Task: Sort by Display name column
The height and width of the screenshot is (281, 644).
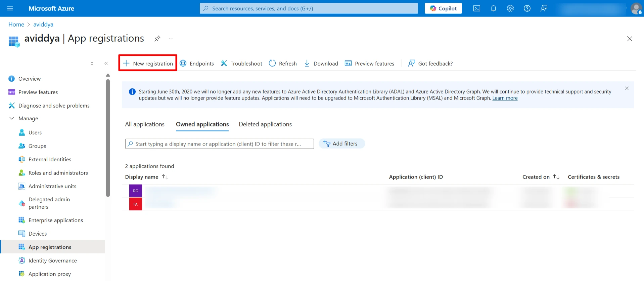Action: click(x=147, y=177)
